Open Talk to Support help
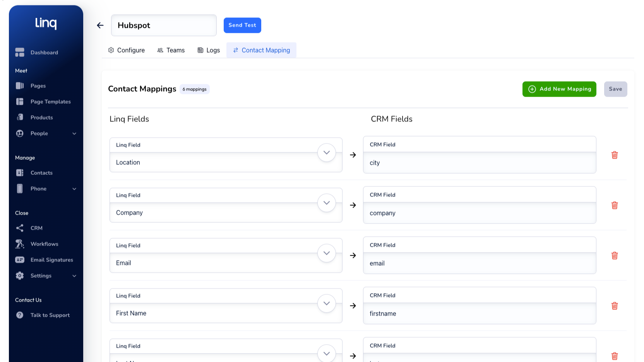Screen dimensions: 644x362 [50, 315]
